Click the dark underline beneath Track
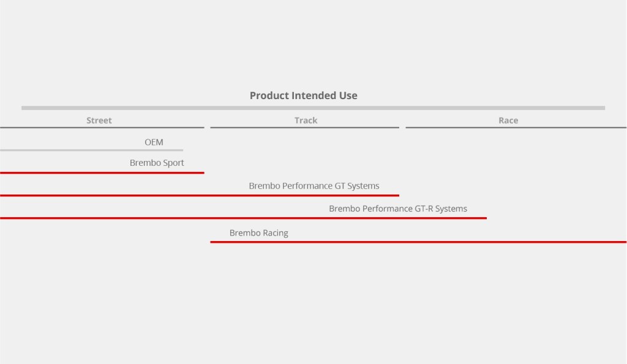This screenshot has height=364, width=627. 304,128
